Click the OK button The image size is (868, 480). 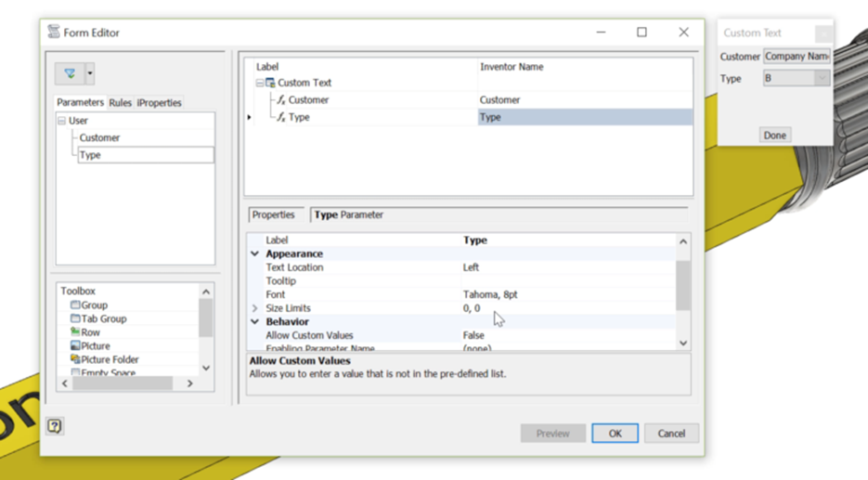615,434
